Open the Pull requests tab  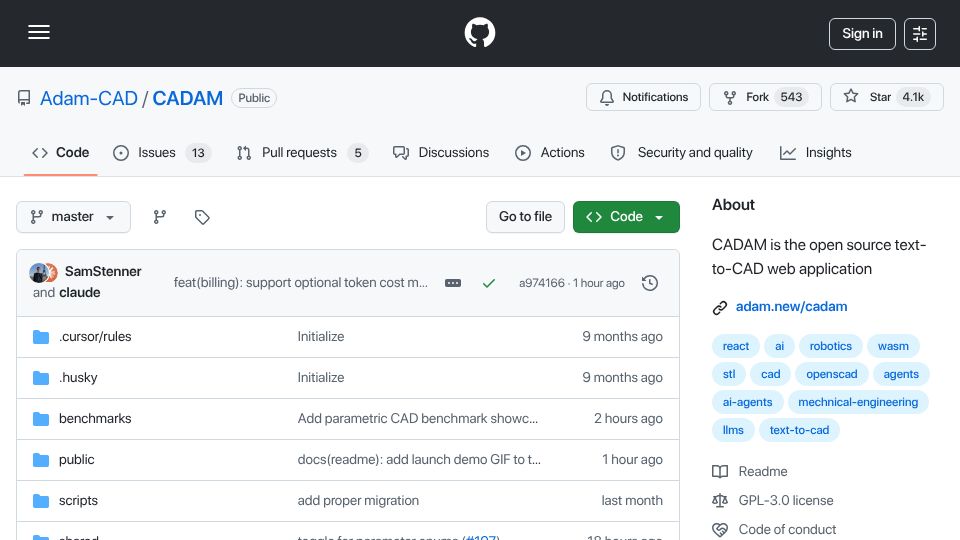coord(302,152)
